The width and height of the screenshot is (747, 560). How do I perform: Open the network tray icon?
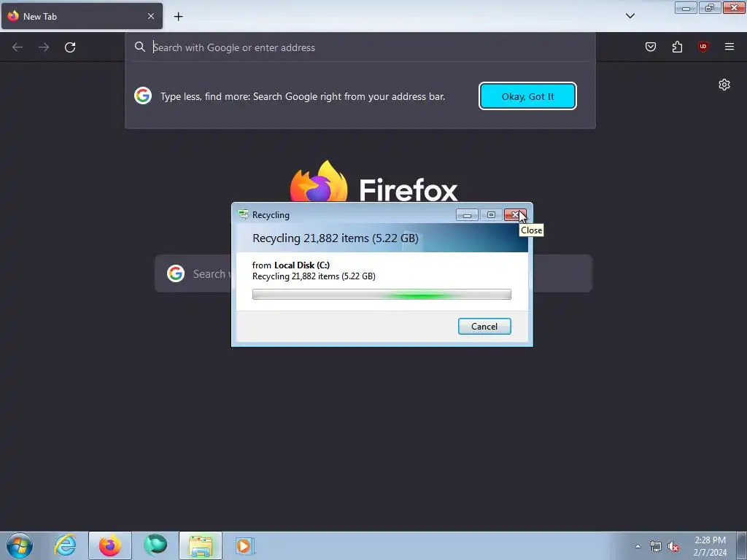[x=656, y=547]
